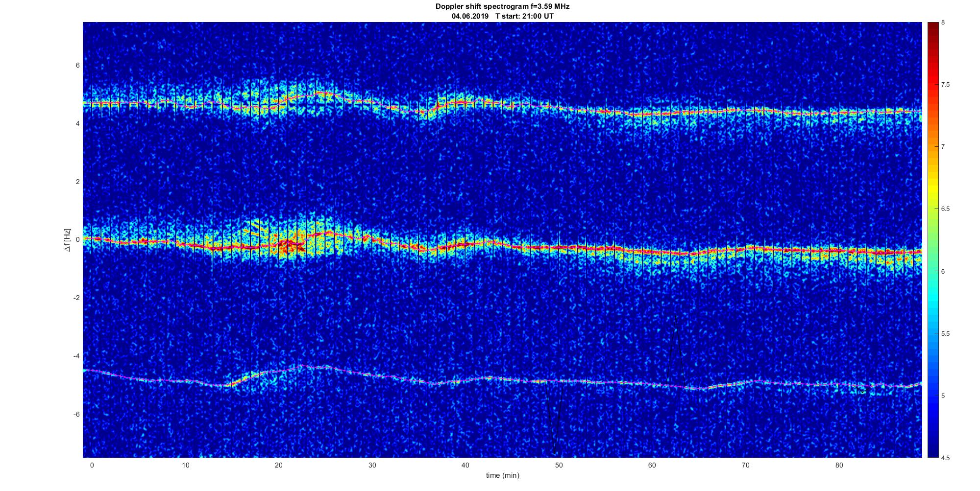Click the colorbar tick label 5.5
This screenshot has width=980, height=491.
pos(945,333)
